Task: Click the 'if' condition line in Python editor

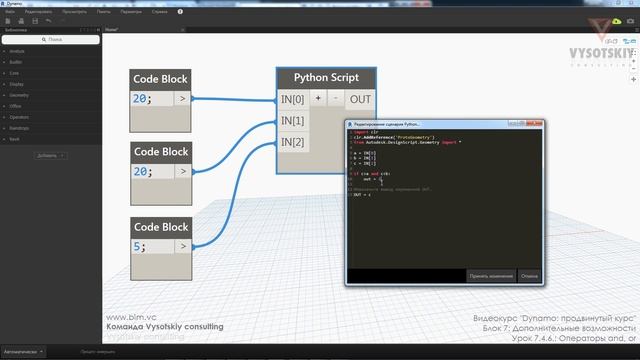Action: tap(371, 173)
